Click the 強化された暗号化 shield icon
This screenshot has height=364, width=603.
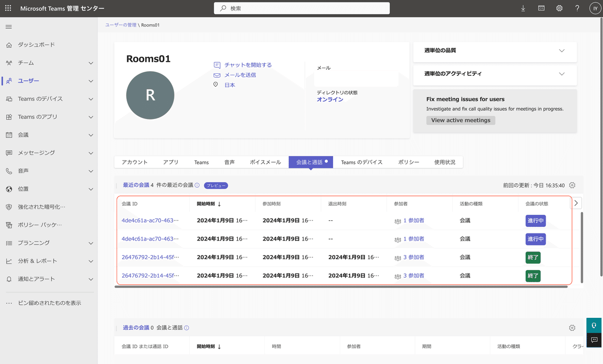(9, 207)
